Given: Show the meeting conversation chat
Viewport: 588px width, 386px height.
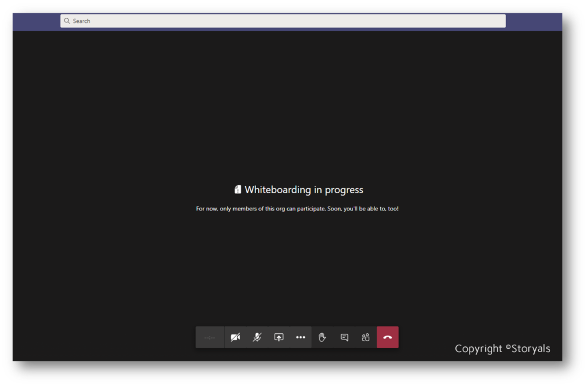Looking at the screenshot, I should (x=345, y=337).
